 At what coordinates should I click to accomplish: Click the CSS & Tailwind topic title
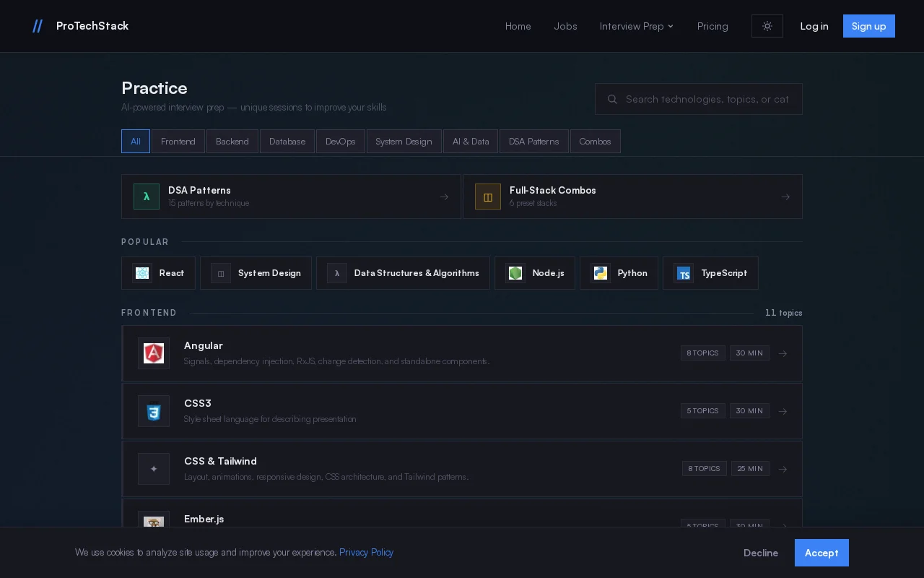[x=220, y=461]
